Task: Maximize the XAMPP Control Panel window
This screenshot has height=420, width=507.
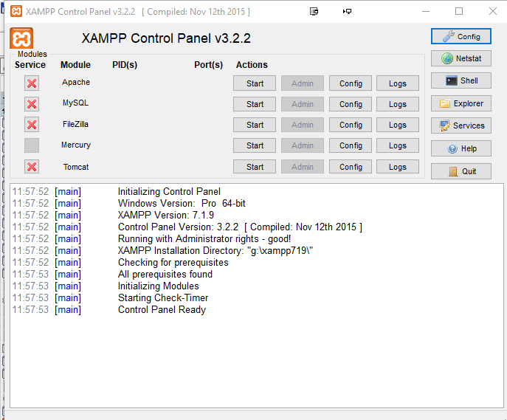Action: pyautogui.click(x=459, y=11)
